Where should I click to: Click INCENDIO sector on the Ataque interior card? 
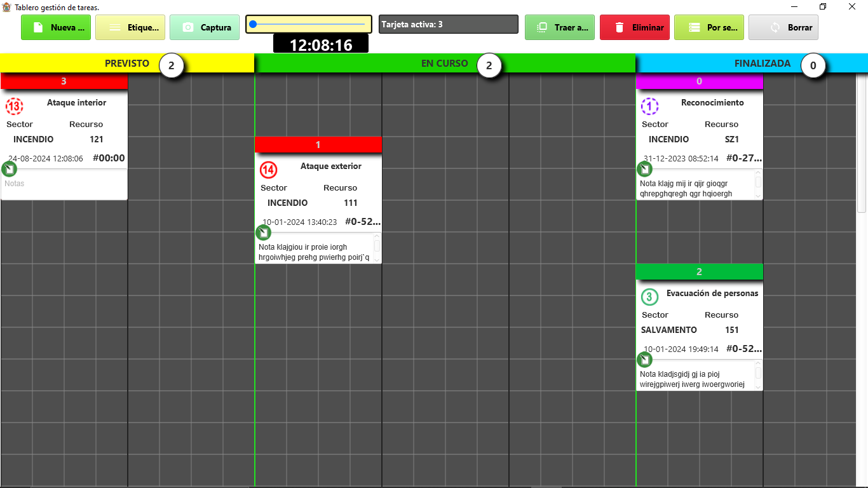[34, 139]
